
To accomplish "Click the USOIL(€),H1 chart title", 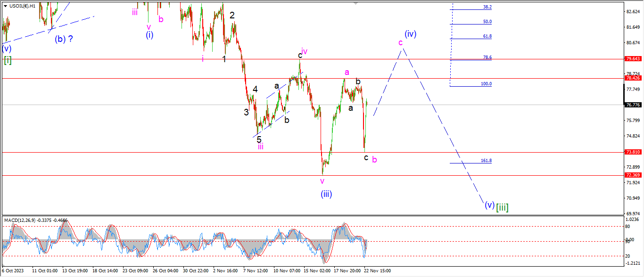I will tap(26, 6).
